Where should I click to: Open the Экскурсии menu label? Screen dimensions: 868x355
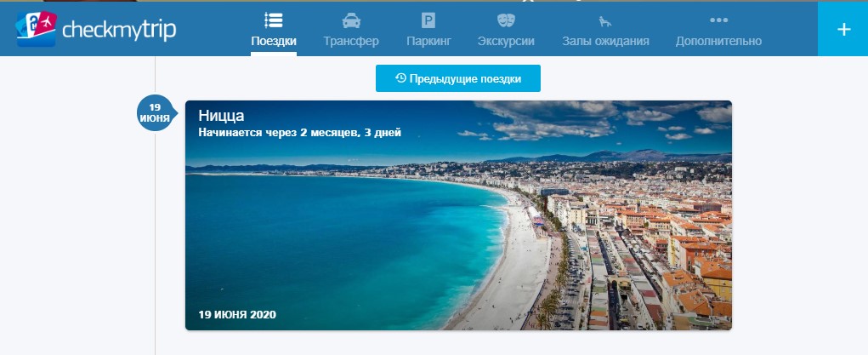pyautogui.click(x=506, y=41)
